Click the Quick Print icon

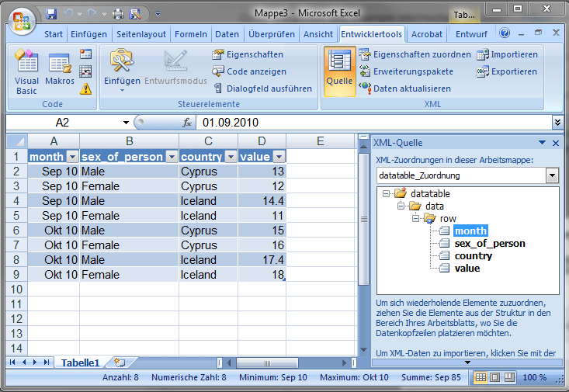(x=118, y=14)
